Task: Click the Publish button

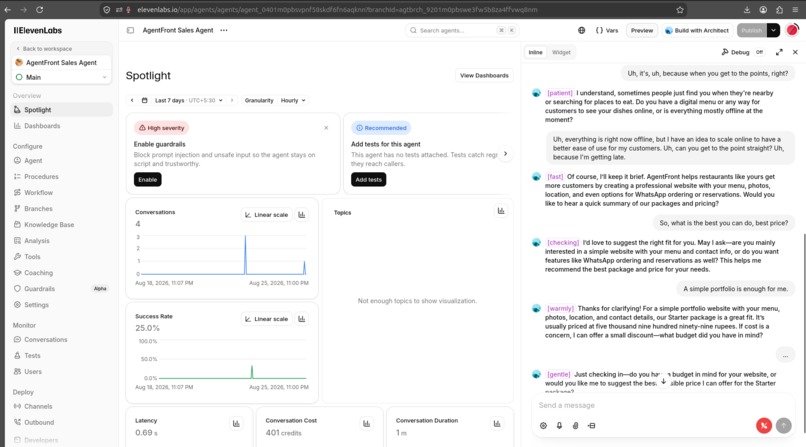Action: tap(752, 30)
